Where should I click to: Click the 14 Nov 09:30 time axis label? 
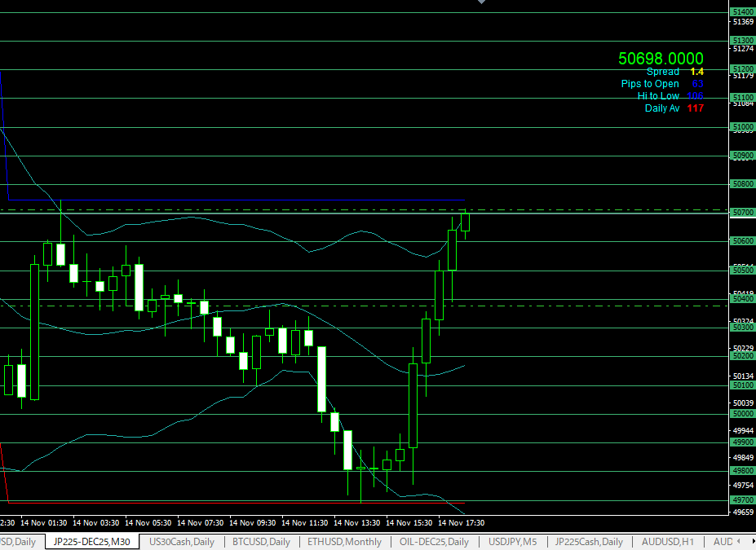tap(253, 522)
